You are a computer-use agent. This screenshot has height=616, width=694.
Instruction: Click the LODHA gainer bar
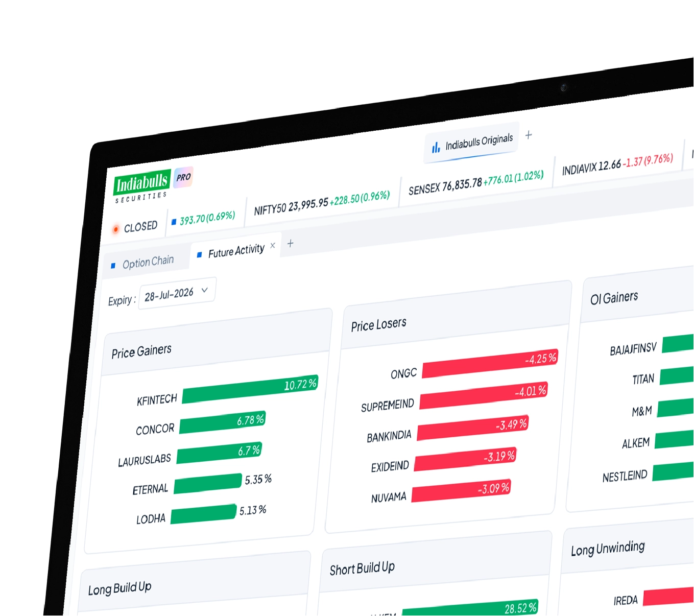click(x=204, y=514)
